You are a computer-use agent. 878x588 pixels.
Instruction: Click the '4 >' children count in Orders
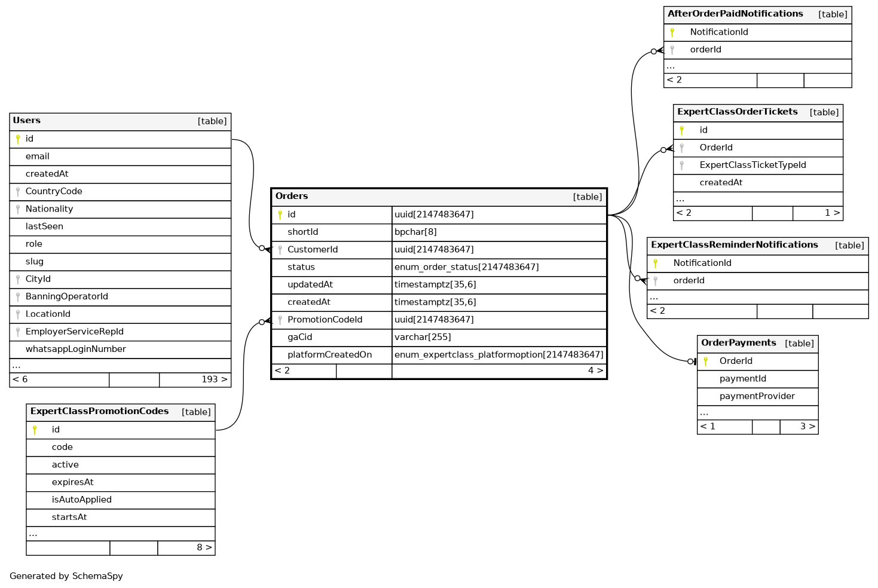tap(595, 371)
